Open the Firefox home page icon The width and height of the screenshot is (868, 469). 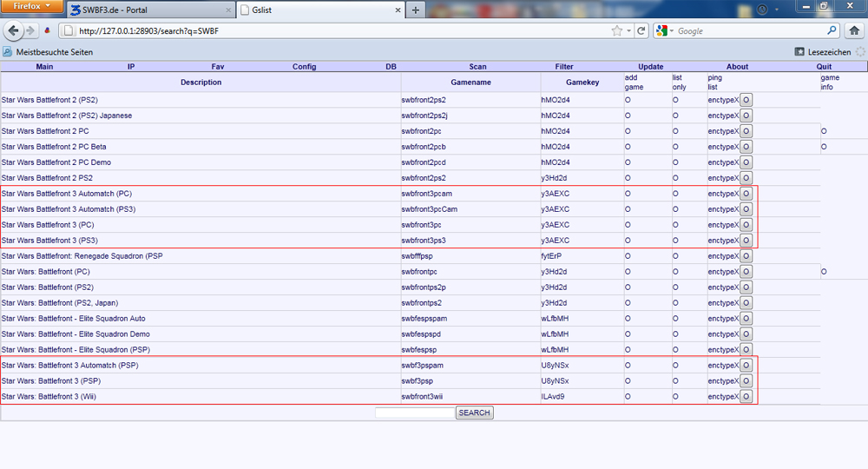(x=855, y=31)
